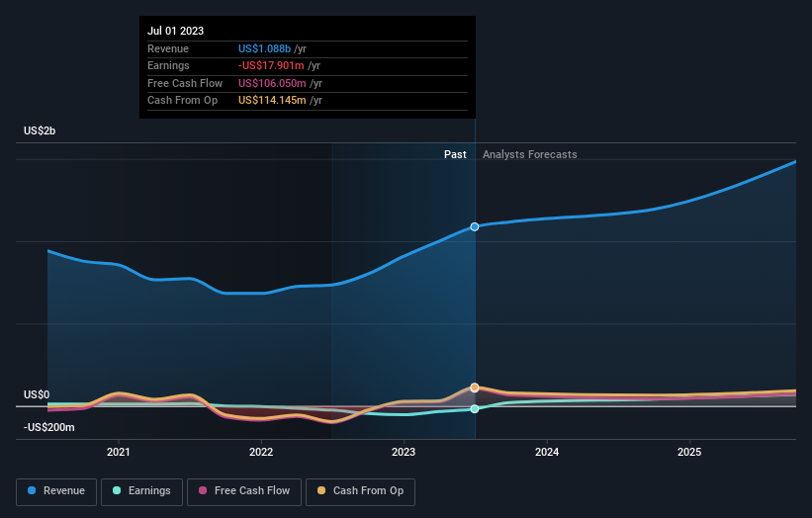
Task: Click the -US$200m y-axis label
Action: tap(49, 427)
